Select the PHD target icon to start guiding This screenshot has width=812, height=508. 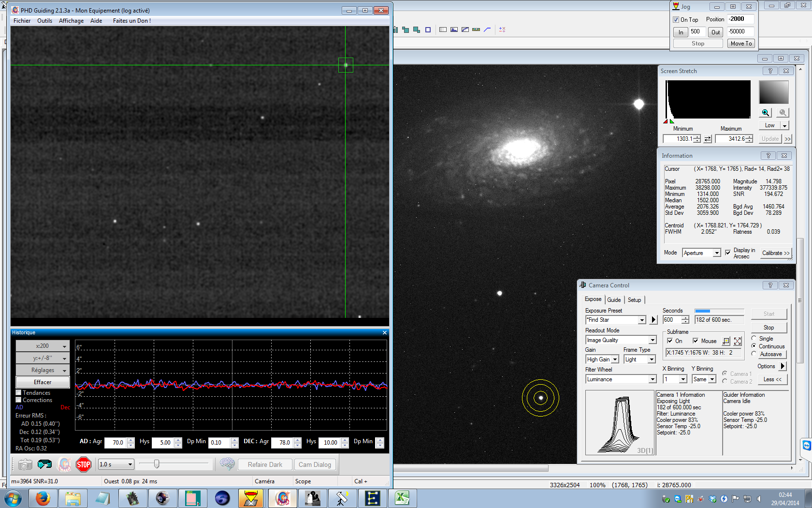click(x=64, y=464)
